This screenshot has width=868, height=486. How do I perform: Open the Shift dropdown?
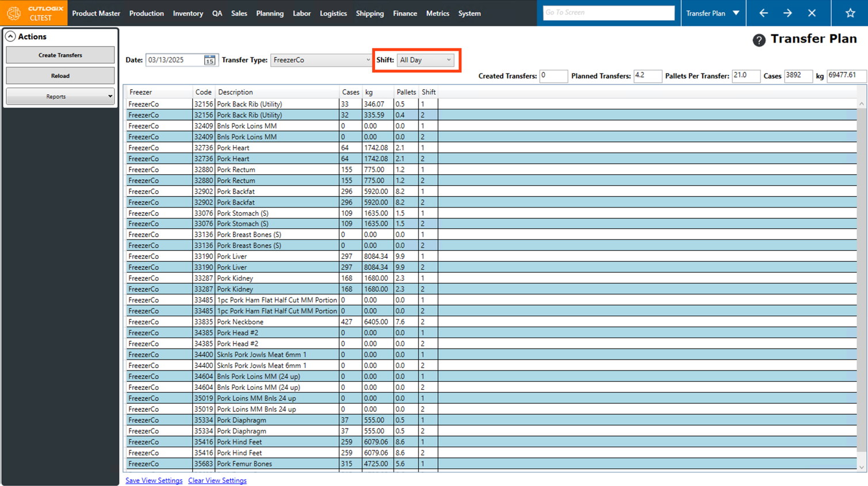(x=425, y=60)
